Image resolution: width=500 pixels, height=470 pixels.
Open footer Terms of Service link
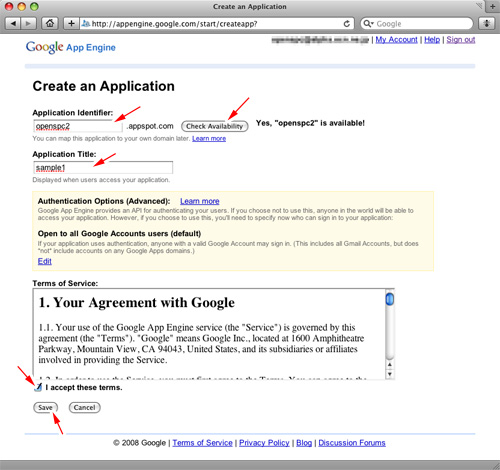(x=202, y=443)
